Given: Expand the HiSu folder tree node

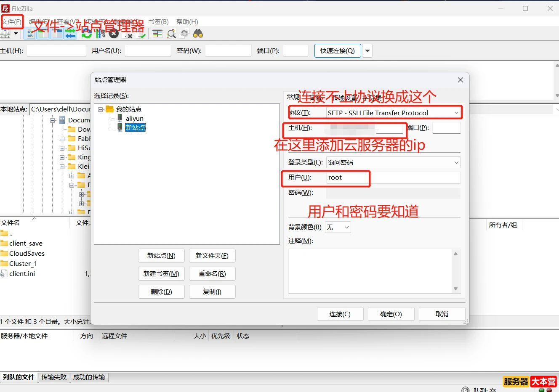Looking at the screenshot, I should 62,148.
